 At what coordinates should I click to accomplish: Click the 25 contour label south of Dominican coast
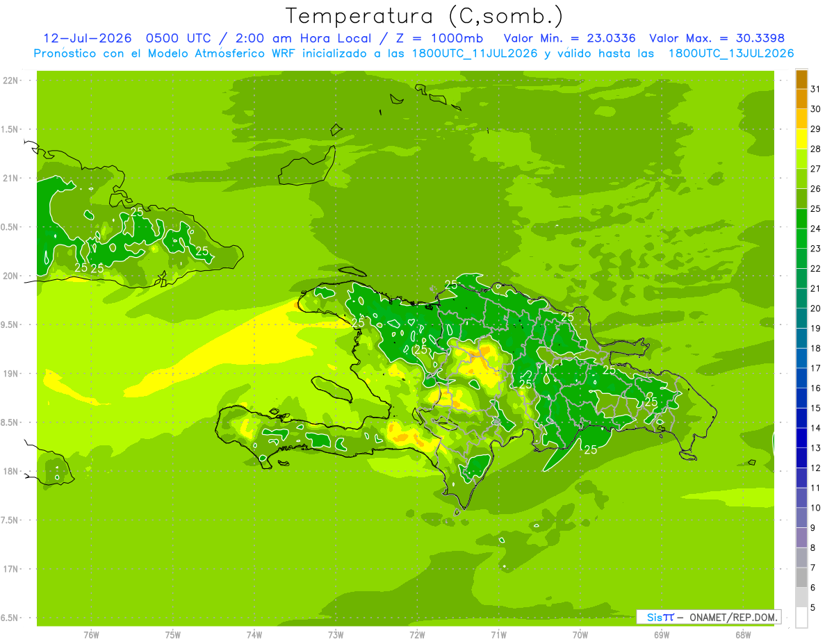tap(590, 450)
